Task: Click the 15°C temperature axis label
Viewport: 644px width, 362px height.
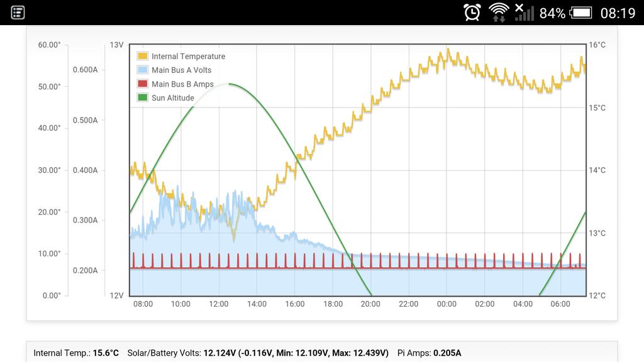Action: coord(597,108)
